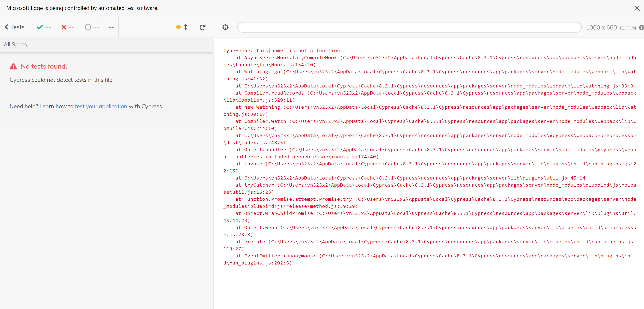Click the 'new Watching' stack trace line

429,111
